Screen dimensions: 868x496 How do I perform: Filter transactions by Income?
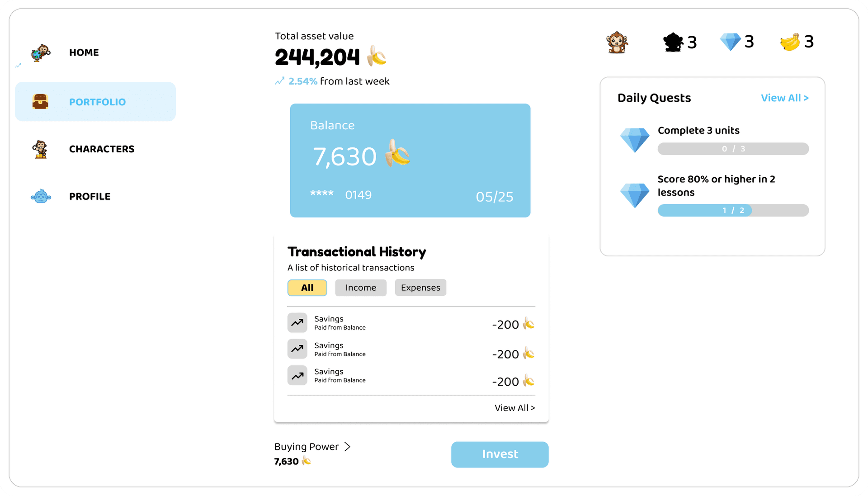tap(360, 288)
